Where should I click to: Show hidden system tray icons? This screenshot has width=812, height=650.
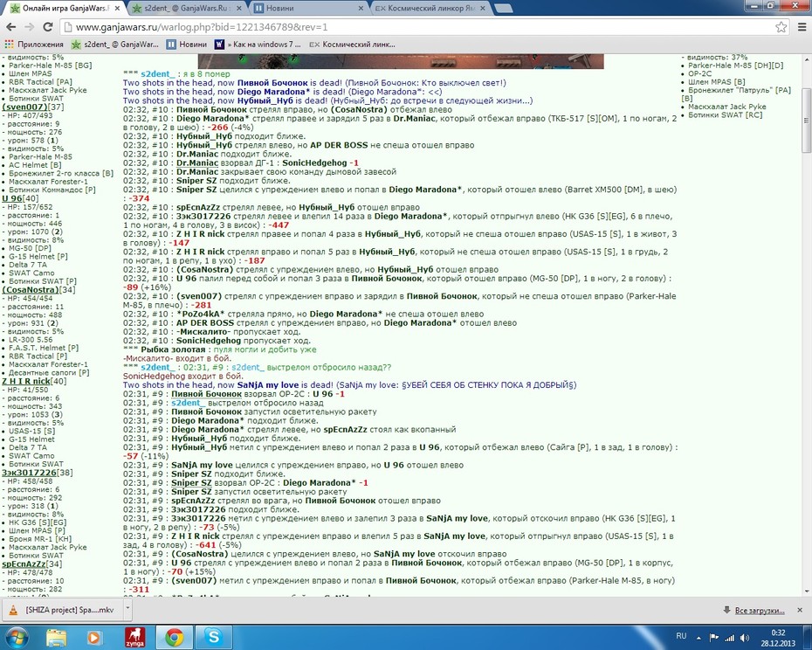point(698,638)
